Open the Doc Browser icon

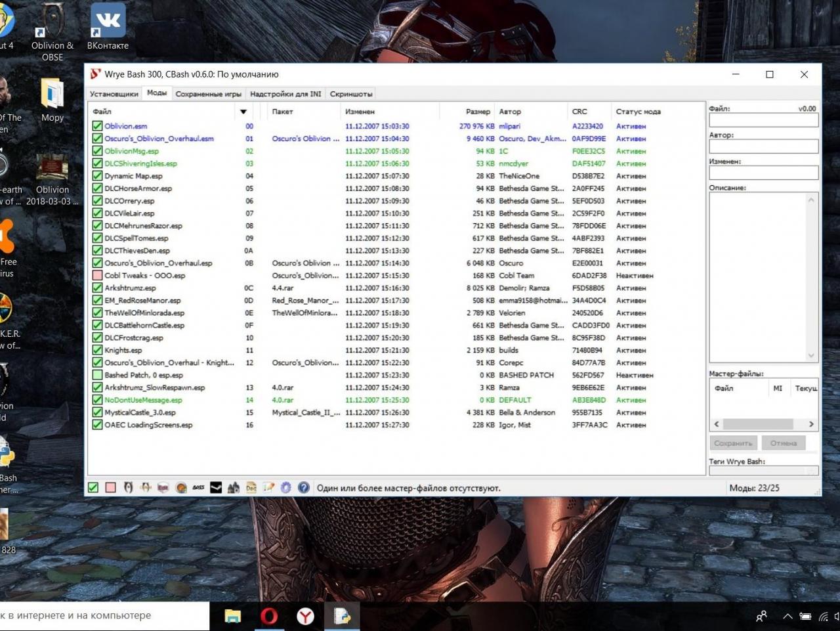(x=251, y=488)
